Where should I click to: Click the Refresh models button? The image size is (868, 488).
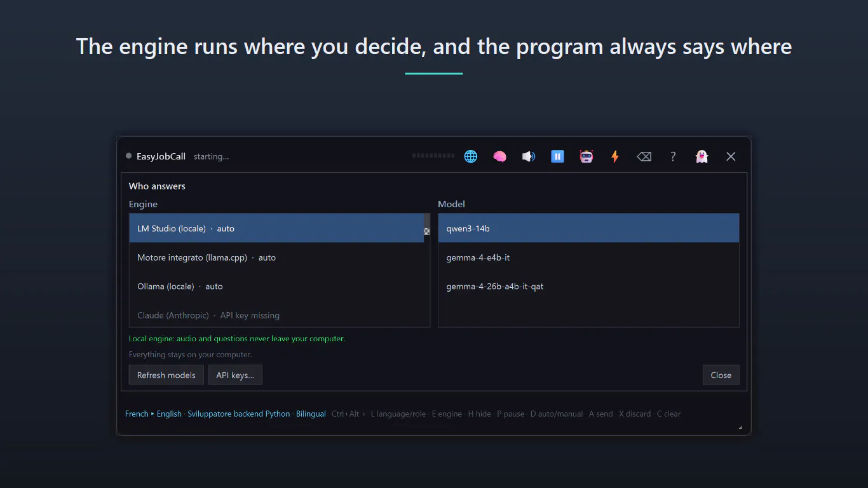point(166,375)
